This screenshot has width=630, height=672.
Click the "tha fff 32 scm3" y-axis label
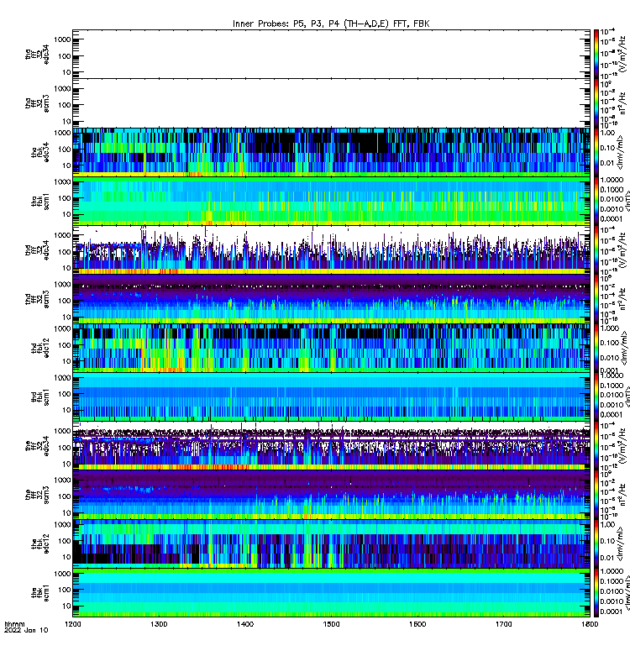coord(37,102)
